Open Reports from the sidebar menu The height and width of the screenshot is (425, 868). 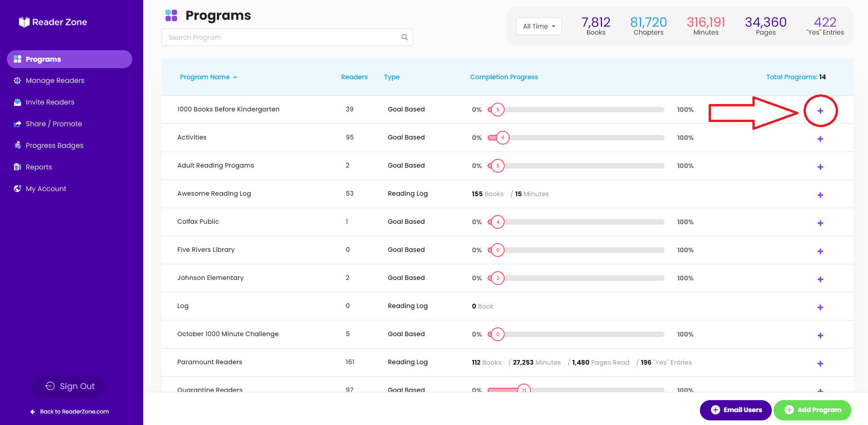pos(39,167)
